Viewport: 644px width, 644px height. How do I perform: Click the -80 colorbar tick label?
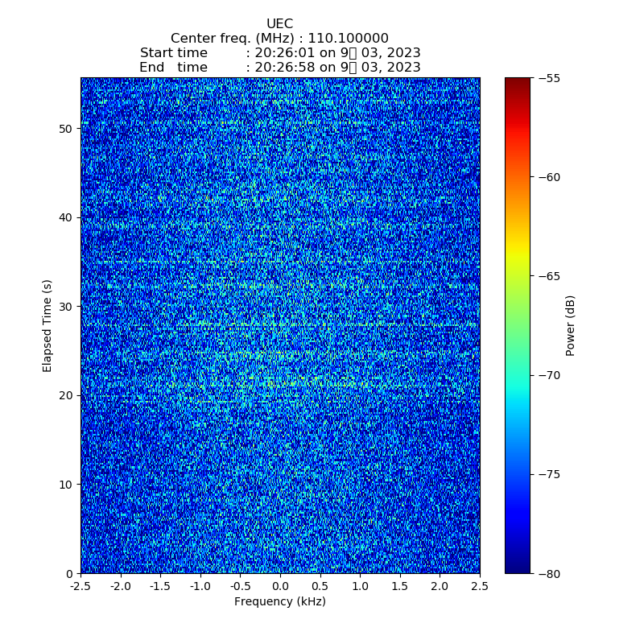pos(550,573)
